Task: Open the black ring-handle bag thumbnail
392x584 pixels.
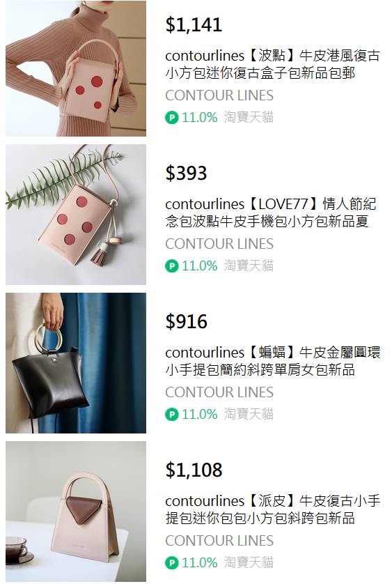Action: (76, 363)
